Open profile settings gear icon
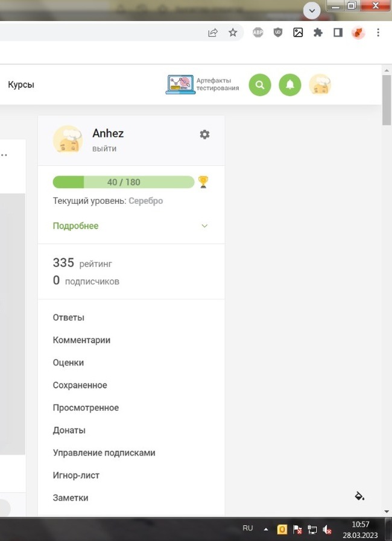Viewport: 392px width, 541px height. tap(204, 134)
